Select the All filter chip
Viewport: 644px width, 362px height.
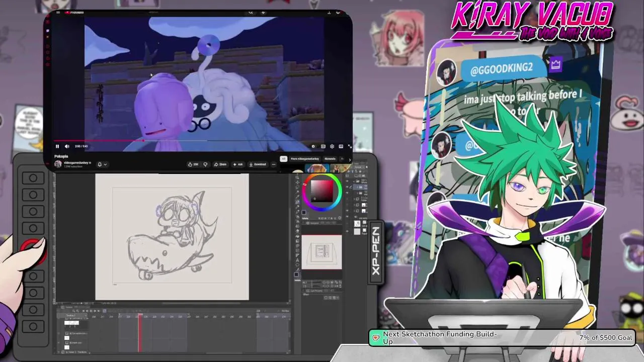(284, 159)
